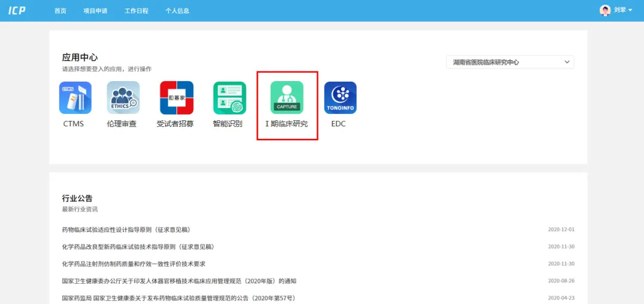The height and width of the screenshot is (304, 644).
Task: Click the 行业公告 section heading
Action: coord(78,198)
